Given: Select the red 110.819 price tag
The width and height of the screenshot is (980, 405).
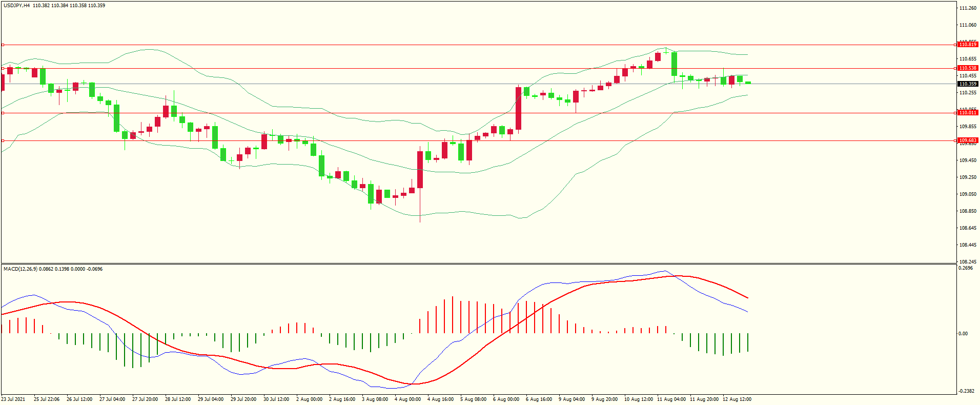Looking at the screenshot, I should pos(968,45).
